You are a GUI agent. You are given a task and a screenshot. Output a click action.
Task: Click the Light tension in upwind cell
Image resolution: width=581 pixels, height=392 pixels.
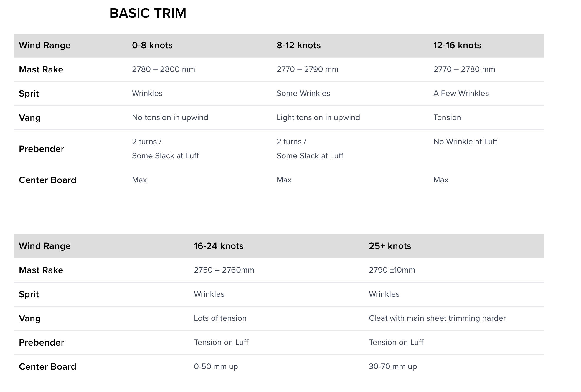pos(318,117)
